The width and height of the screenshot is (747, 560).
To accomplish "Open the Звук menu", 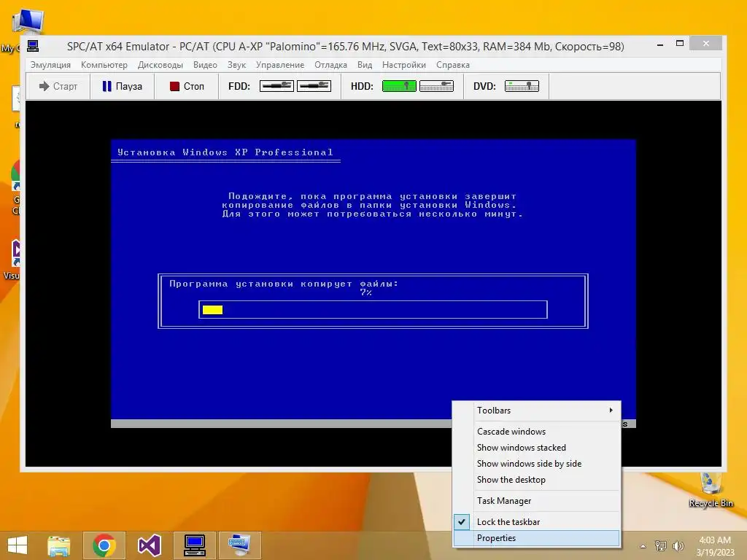I will pyautogui.click(x=236, y=65).
